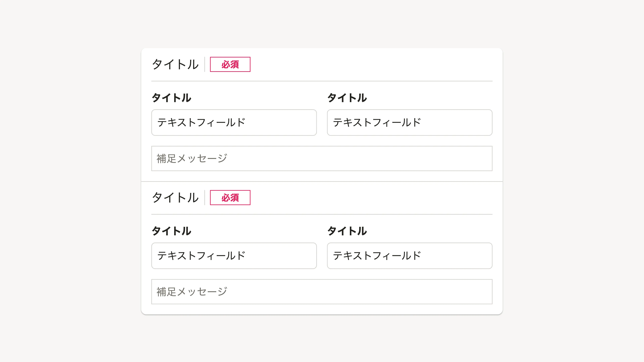Click the horizontal rule under the upper heading
Viewport: 644px width, 362px height.
(x=322, y=81)
